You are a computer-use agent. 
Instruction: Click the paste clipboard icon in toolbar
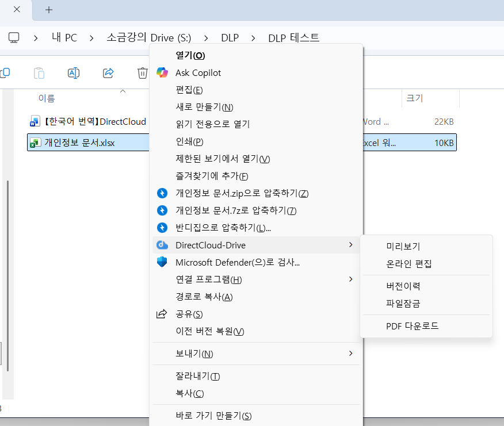click(x=39, y=73)
